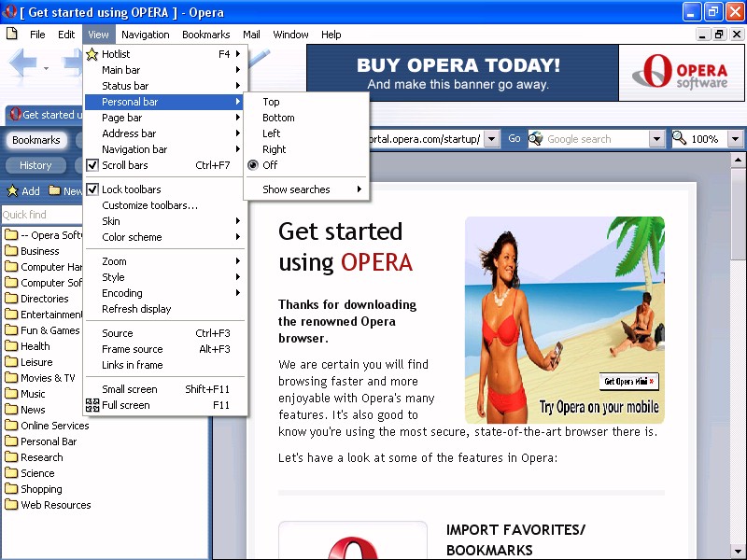
Task: Click the Get started page tab
Action: pos(46,115)
